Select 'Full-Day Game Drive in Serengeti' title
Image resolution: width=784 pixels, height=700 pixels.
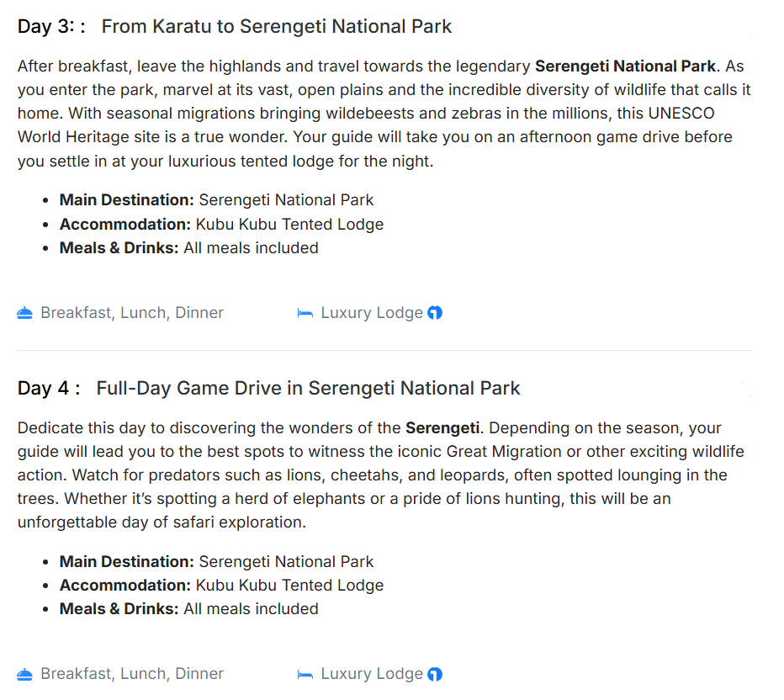pos(308,388)
